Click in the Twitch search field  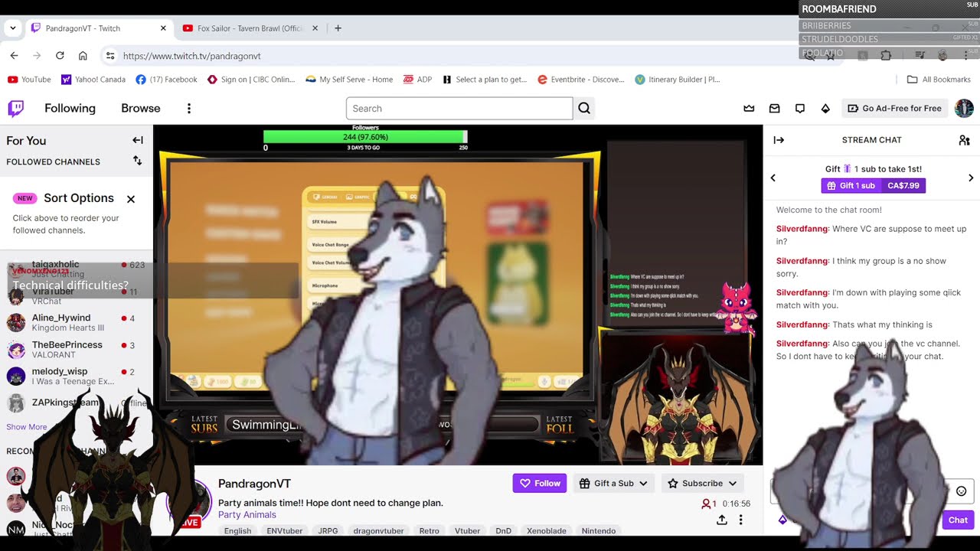click(459, 108)
